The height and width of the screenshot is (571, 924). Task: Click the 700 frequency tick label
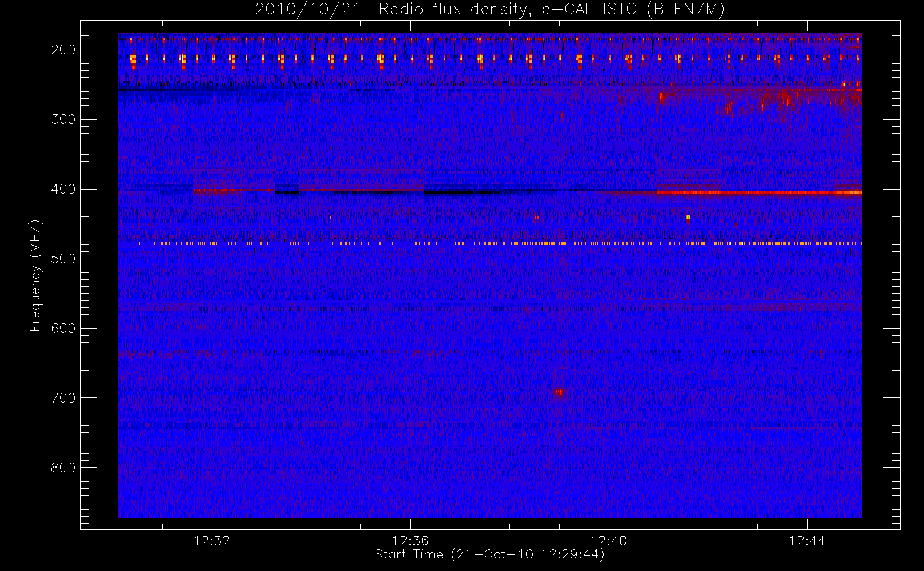(63, 398)
